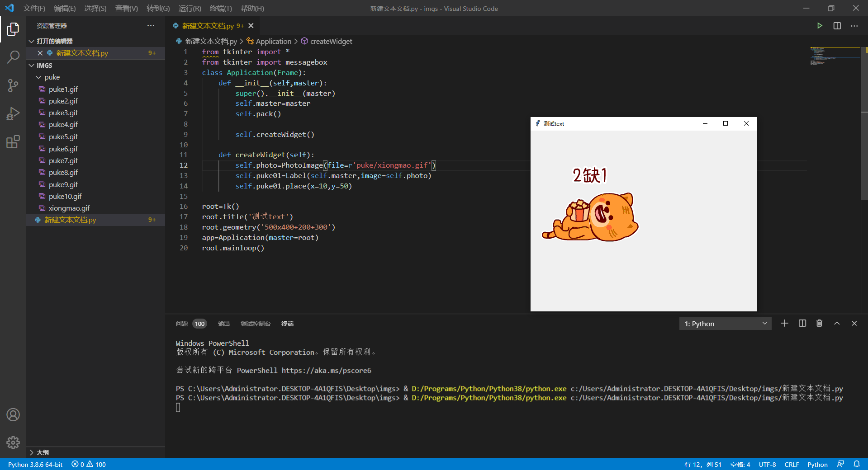Open puke1.gif in the explorer
The height and width of the screenshot is (470, 868).
95,89
